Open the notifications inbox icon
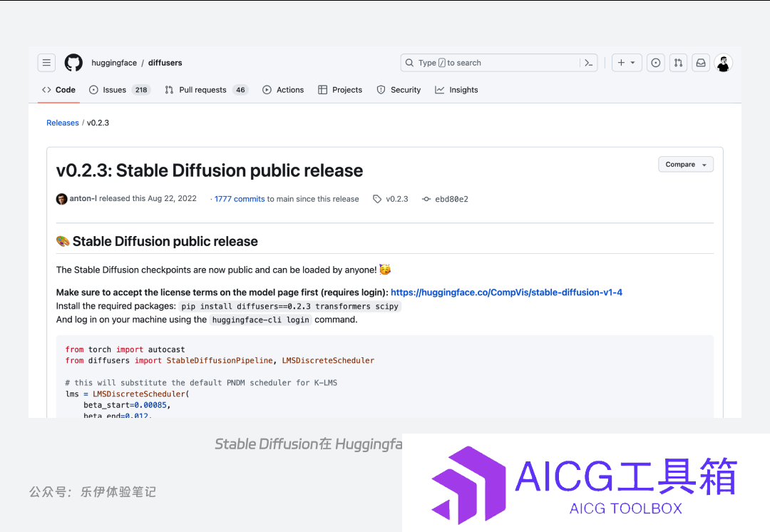This screenshot has width=770, height=532. (x=701, y=63)
